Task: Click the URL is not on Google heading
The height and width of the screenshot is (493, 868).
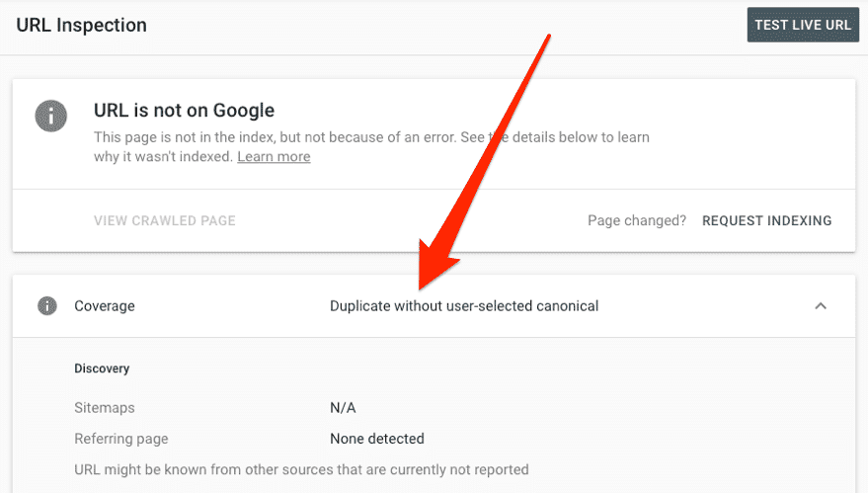Action: click(184, 111)
